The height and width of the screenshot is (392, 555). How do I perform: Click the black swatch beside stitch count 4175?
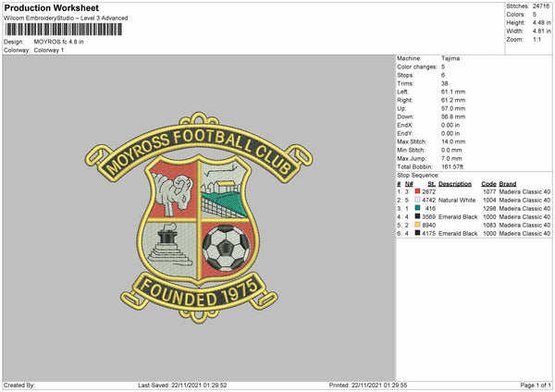(x=418, y=233)
